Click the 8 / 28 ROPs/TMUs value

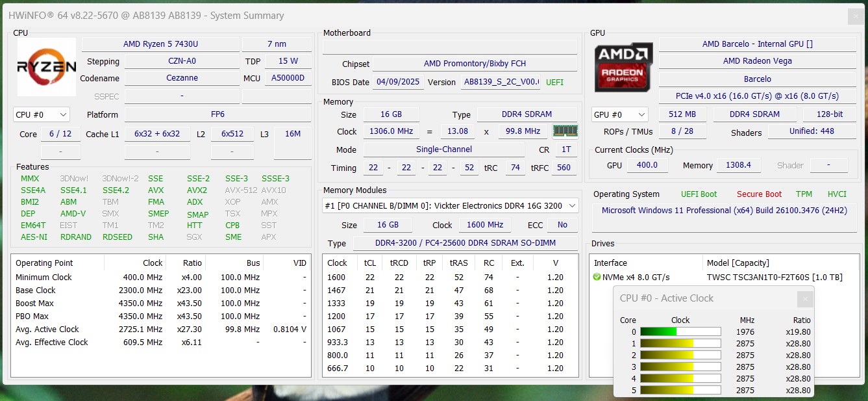click(682, 131)
